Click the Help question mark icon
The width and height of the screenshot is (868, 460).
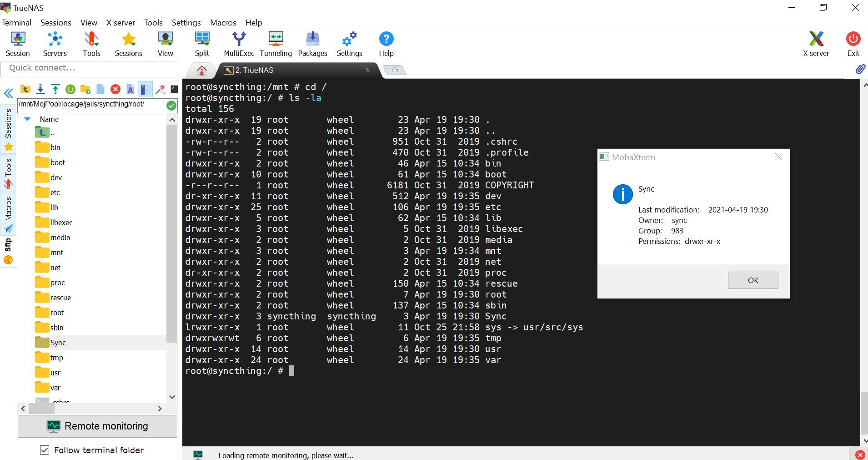pyautogui.click(x=386, y=44)
